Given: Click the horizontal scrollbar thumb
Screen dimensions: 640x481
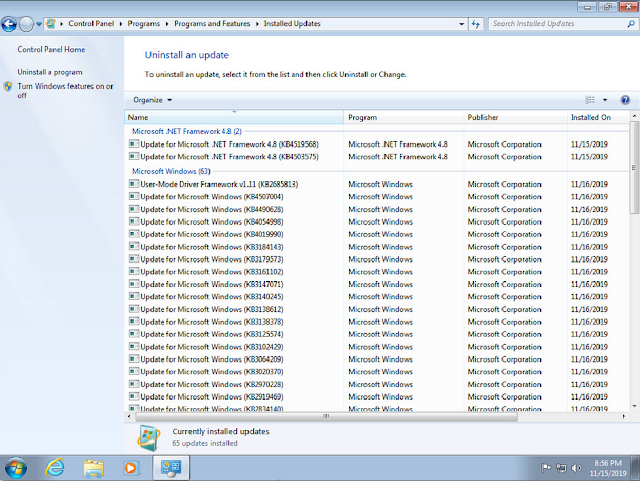Looking at the screenshot, I should point(327,416).
